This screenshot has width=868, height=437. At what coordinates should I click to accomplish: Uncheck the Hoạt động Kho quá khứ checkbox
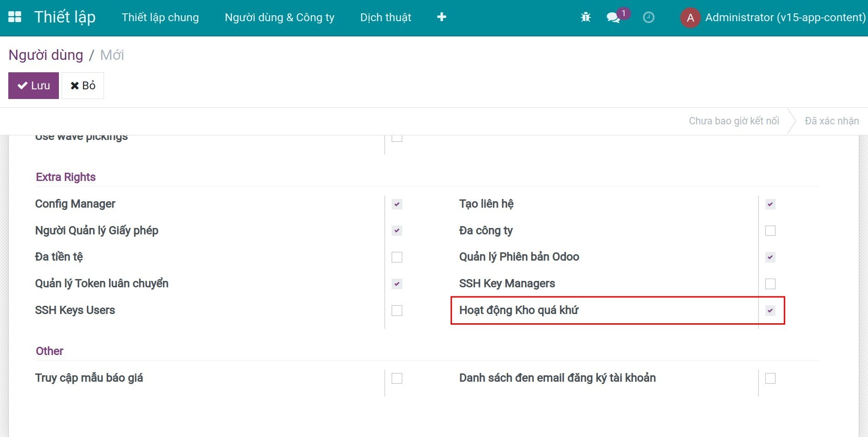tap(770, 311)
